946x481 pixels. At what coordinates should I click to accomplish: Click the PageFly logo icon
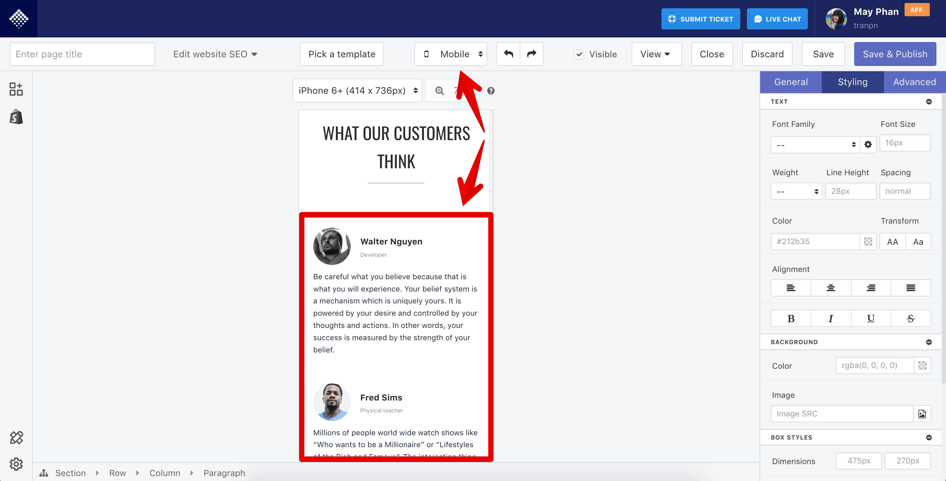(19, 19)
